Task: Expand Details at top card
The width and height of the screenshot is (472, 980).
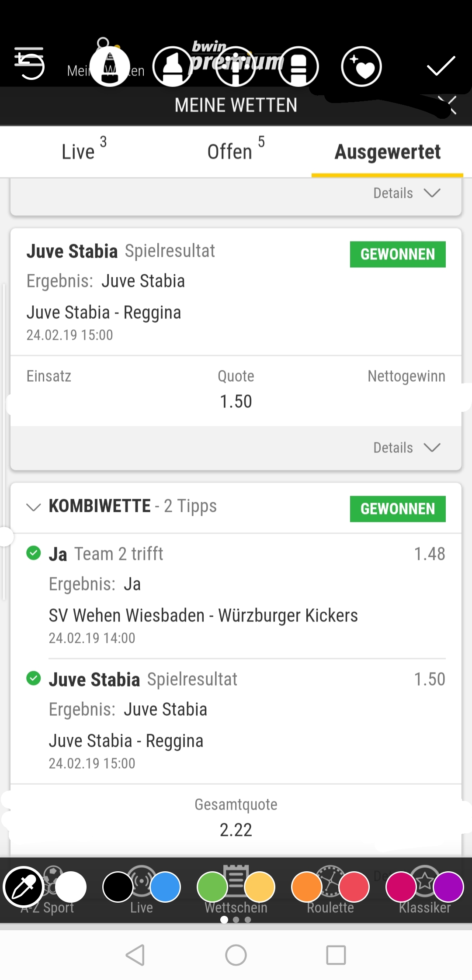Action: click(406, 193)
